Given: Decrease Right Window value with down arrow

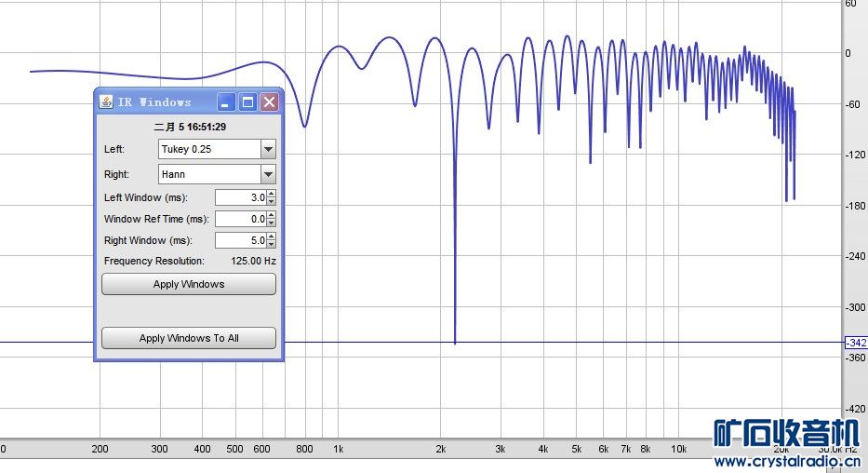Looking at the screenshot, I should pos(272,245).
